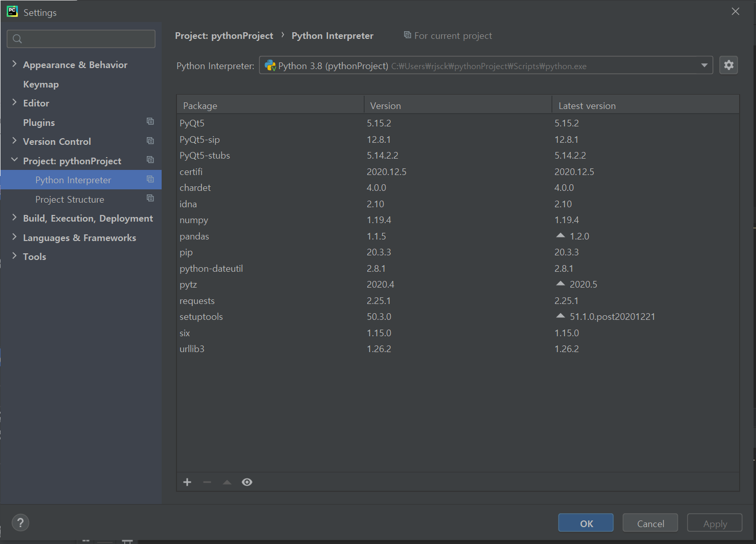This screenshot has width=756, height=544.
Task: Click the minus icon to uninstall package
Action: pos(207,482)
